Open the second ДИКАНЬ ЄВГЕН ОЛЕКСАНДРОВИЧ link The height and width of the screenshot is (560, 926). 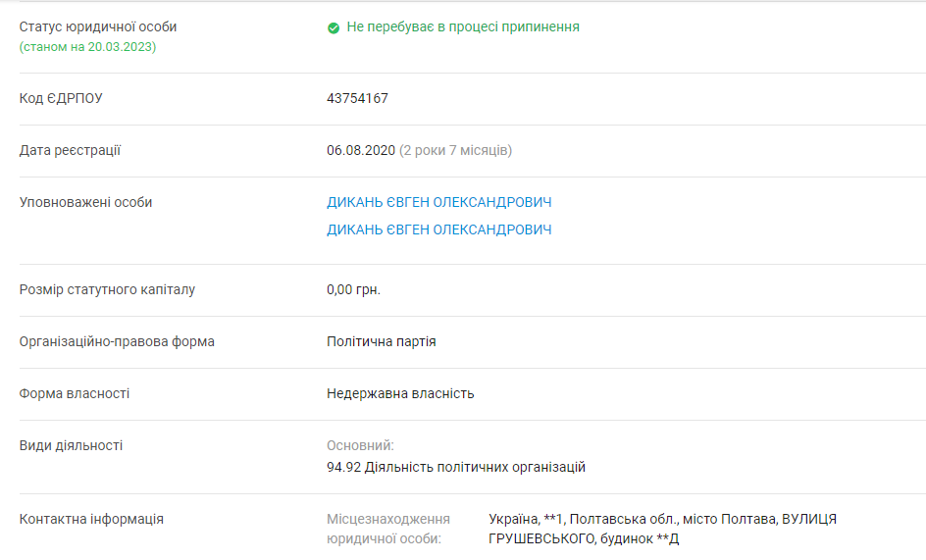coord(438,229)
